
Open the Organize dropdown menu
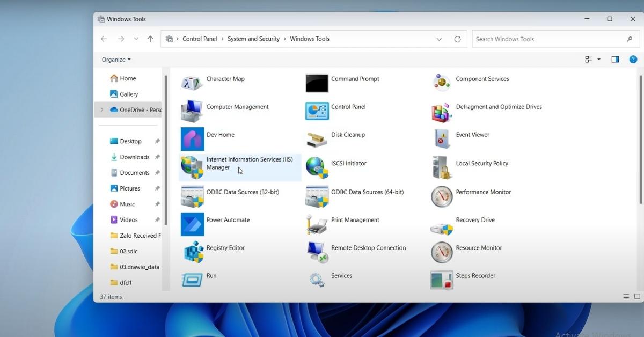116,60
